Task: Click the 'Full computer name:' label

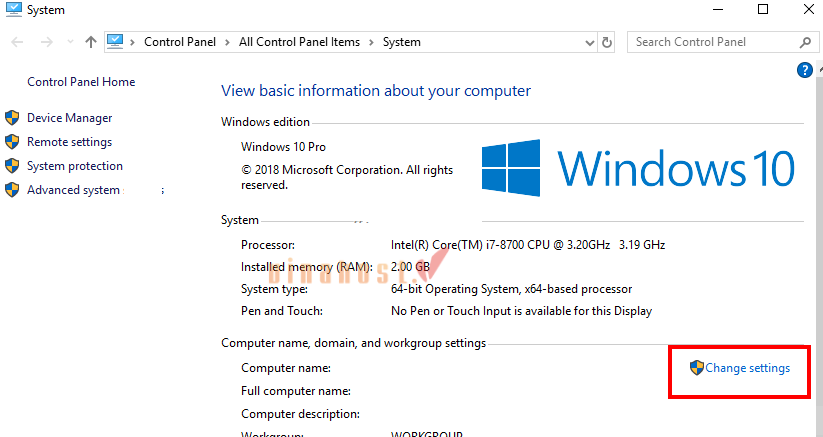Action: 296,391
